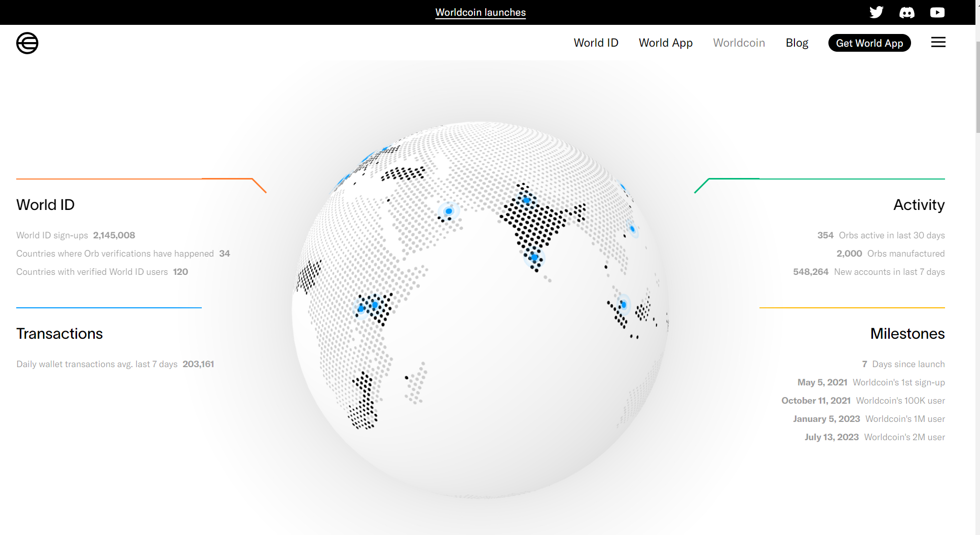Image resolution: width=980 pixels, height=535 pixels.
Task: Select the Worldcoin nav item
Action: coord(739,43)
